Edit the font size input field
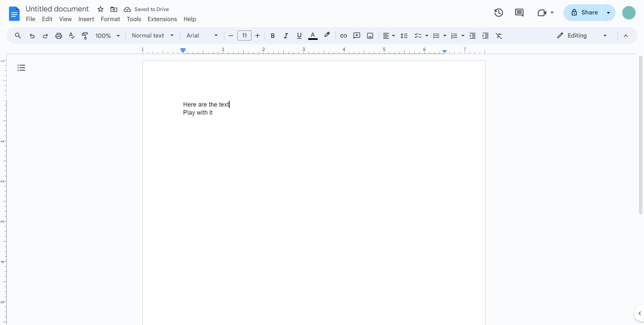The image size is (644, 325). tap(245, 36)
